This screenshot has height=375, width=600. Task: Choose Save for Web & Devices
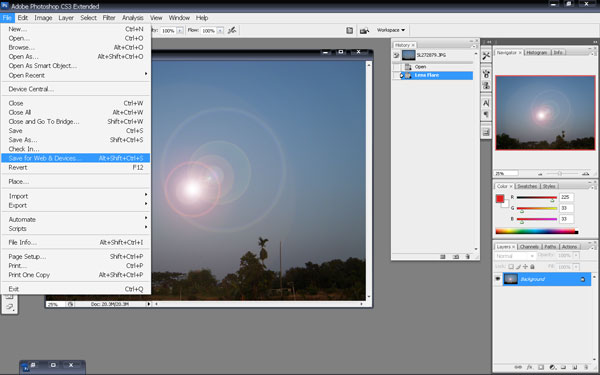pyautogui.click(x=76, y=158)
